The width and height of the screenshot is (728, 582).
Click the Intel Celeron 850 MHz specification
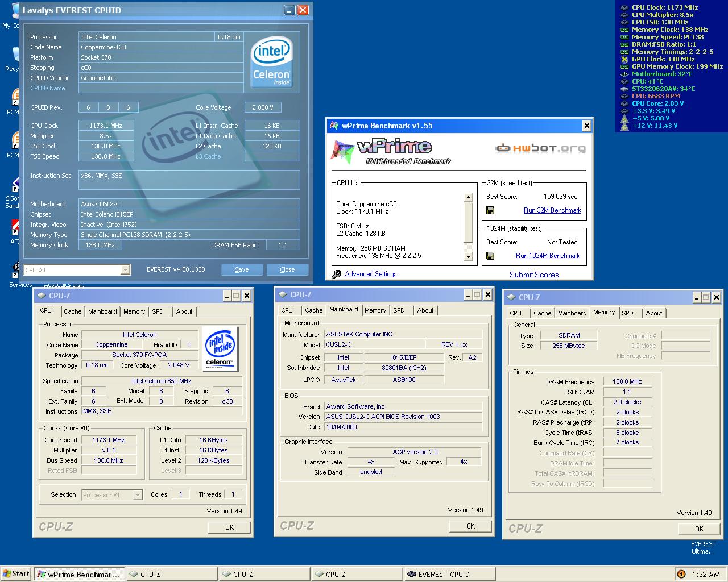(162, 381)
